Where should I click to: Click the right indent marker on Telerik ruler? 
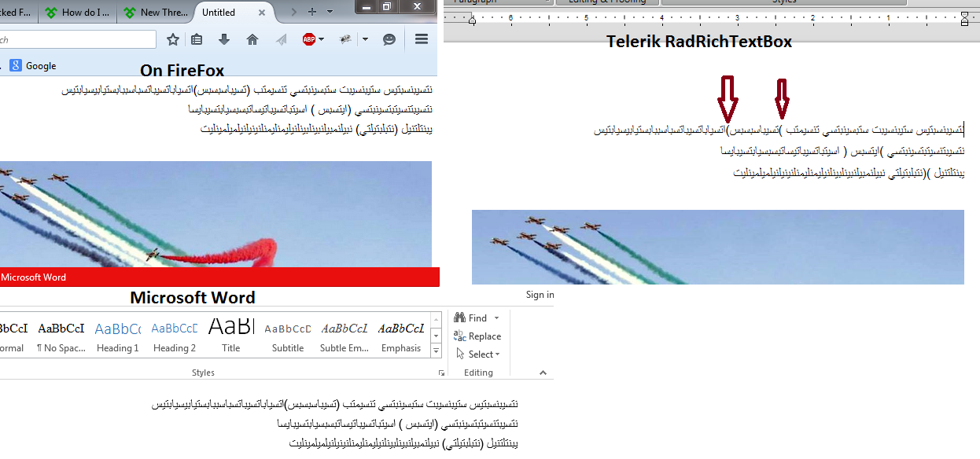click(964, 19)
